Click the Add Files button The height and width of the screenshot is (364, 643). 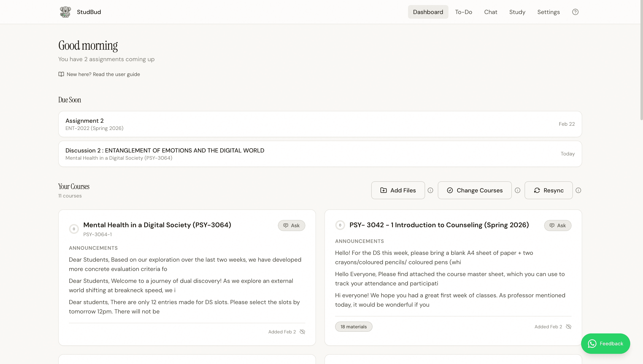pos(398,190)
